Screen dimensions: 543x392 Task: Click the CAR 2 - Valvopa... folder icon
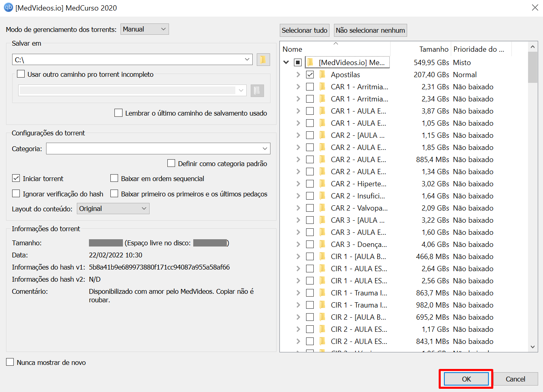[322, 208]
